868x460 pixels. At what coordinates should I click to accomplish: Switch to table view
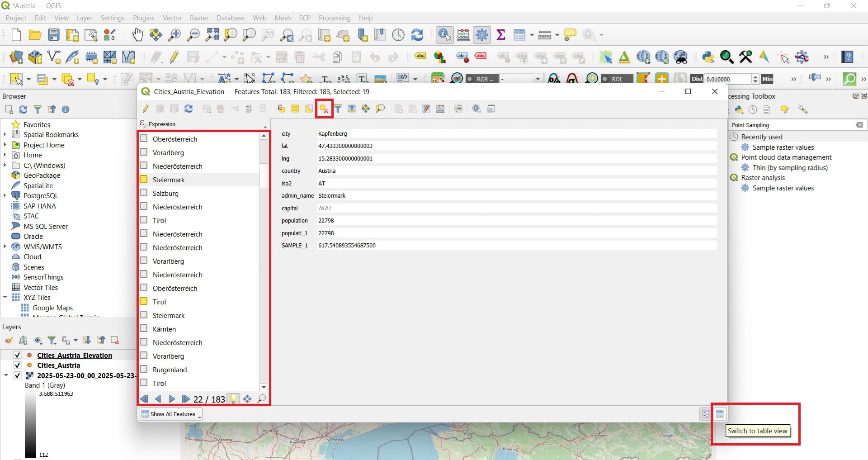(720, 414)
